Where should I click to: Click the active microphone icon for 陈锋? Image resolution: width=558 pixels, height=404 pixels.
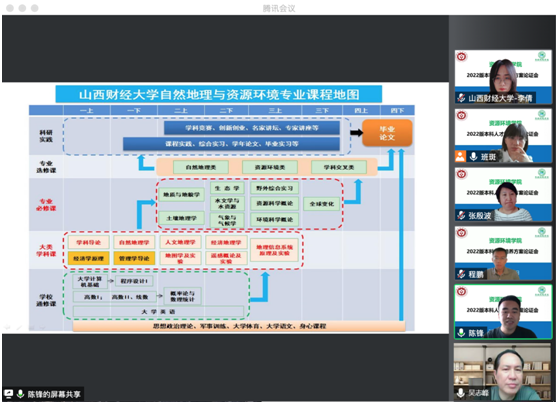461,333
